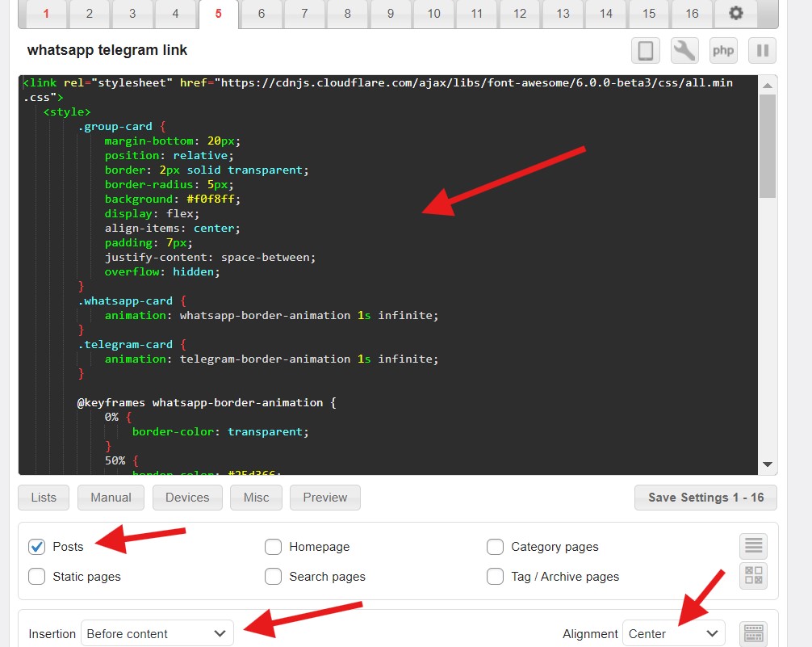Open the keyboard icon beside Alignment

[753, 633]
